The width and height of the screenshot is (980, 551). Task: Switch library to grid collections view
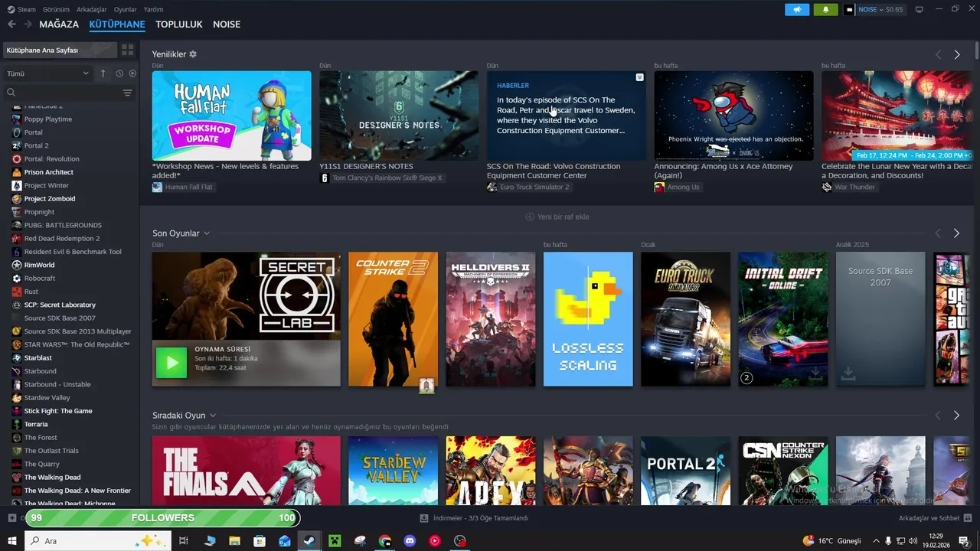click(127, 50)
